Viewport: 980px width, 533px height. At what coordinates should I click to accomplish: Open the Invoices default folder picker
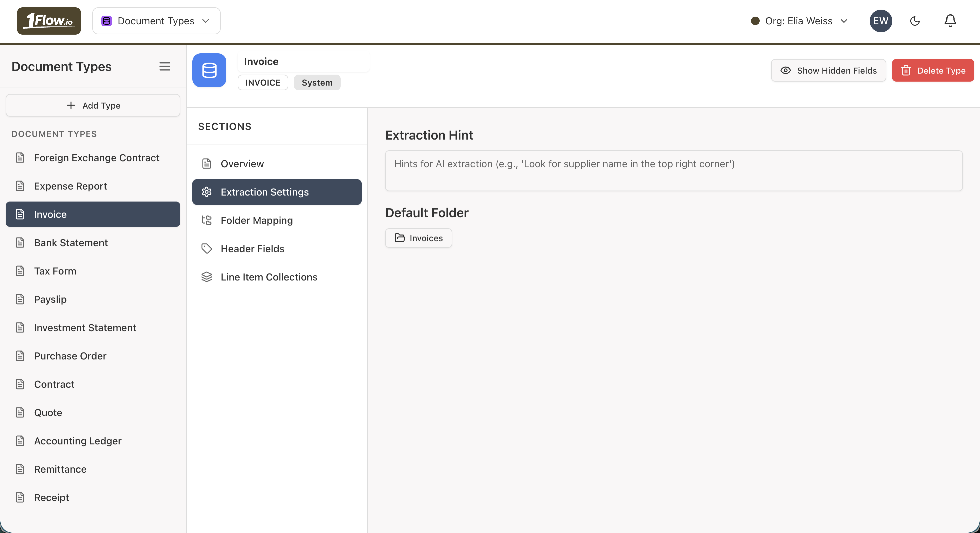418,238
